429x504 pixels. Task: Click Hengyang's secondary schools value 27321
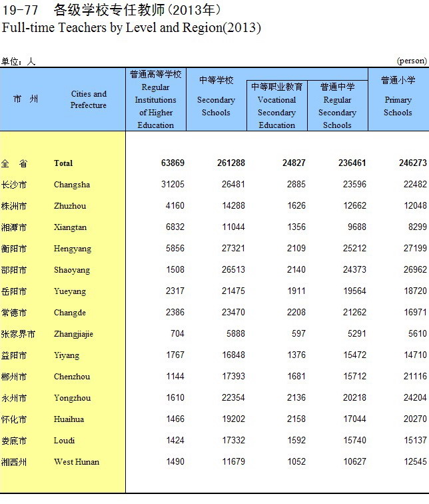(233, 248)
